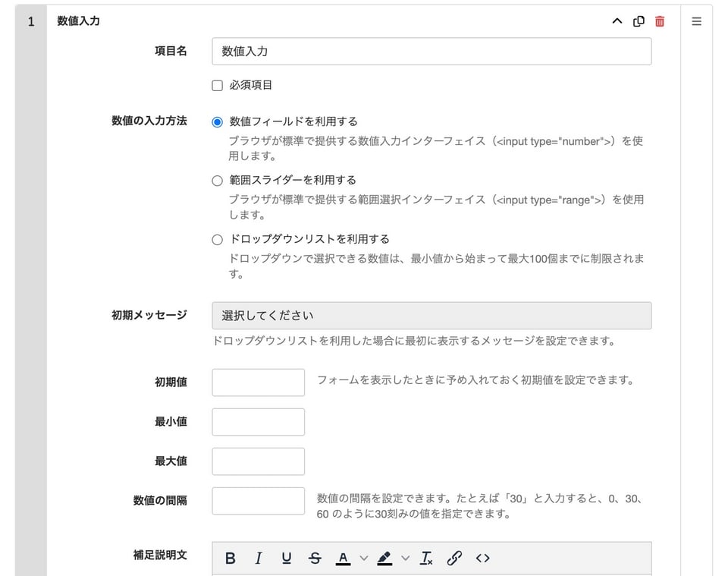Toggle bold formatting in editor
This screenshot has width=728, height=576.
(231, 559)
